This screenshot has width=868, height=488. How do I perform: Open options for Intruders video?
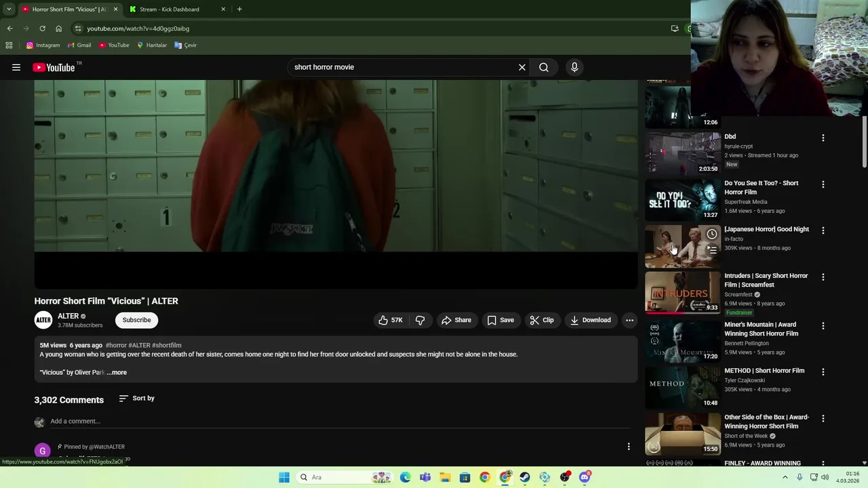pyautogui.click(x=823, y=277)
